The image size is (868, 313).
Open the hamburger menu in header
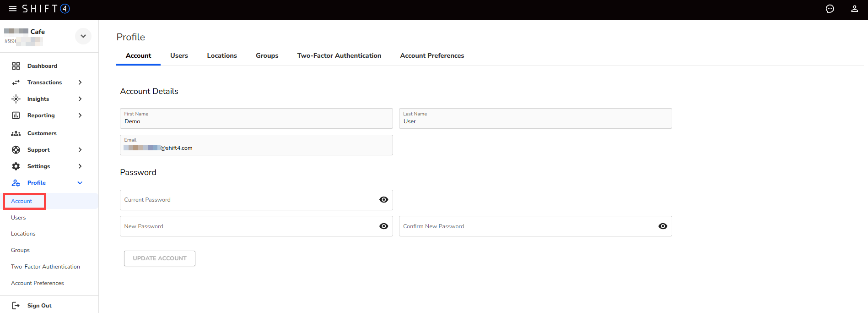(x=12, y=9)
